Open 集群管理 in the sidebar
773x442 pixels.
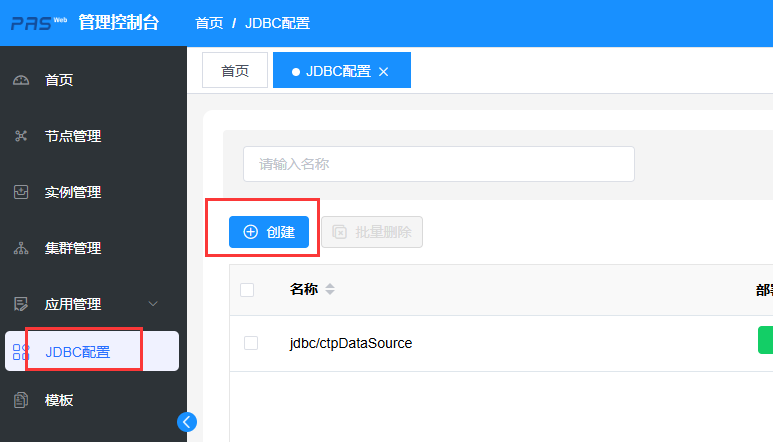point(73,248)
